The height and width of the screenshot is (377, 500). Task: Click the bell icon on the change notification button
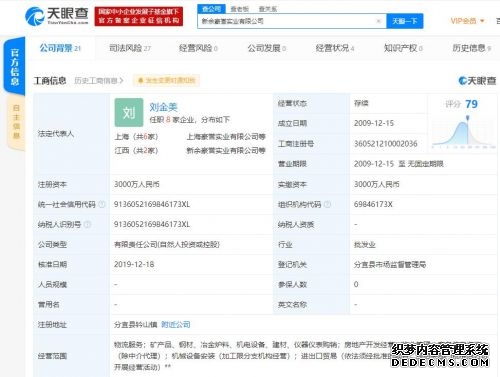click(140, 80)
